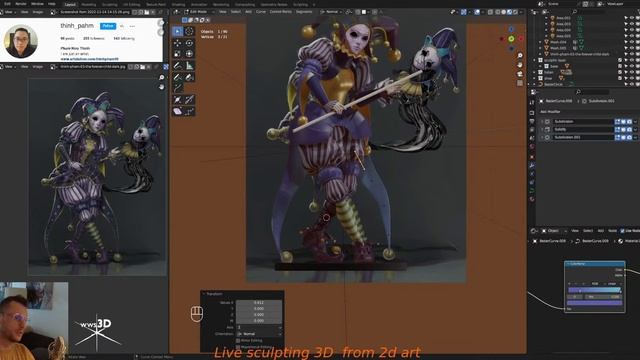Select the Measure tool
Image resolution: width=640 pixels, height=360 pixels.
click(189, 66)
